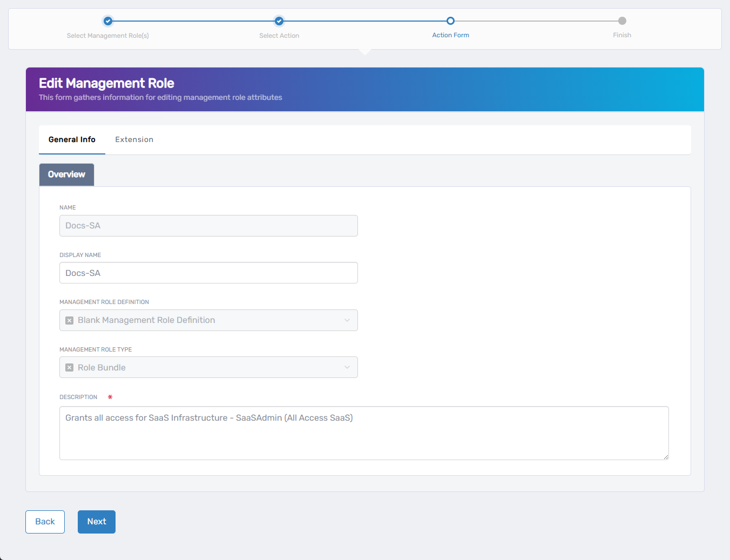Click the Finish step indicator dot
This screenshot has width=730, height=560.
[622, 21]
